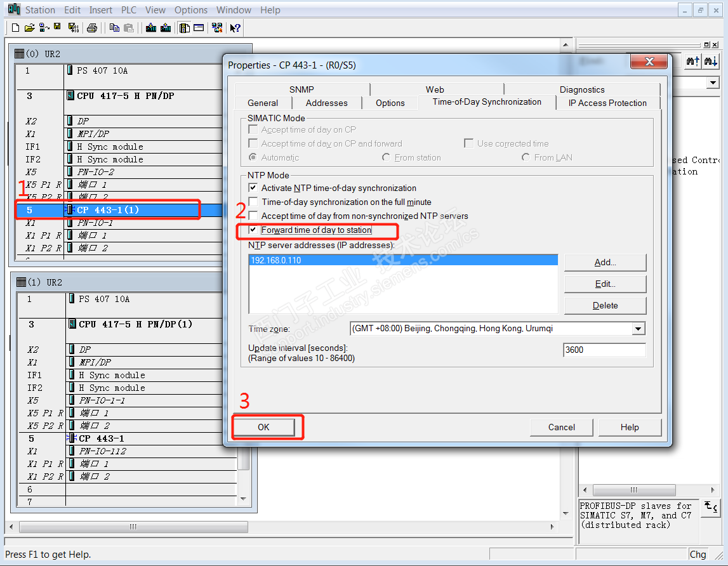Click the Configure Network toolbar icon
Viewport: 728px width, 566px height.
(217, 28)
